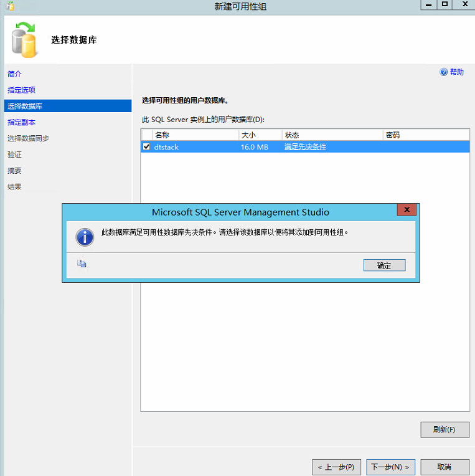Viewport: 475px width, 476px height.
Task: Proceed with 下一步(N) button
Action: pyautogui.click(x=390, y=467)
